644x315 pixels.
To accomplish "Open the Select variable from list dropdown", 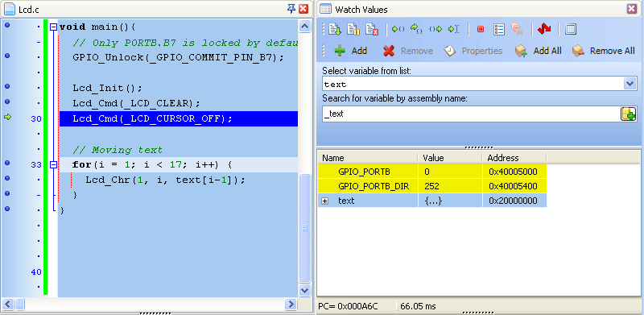I will click(630, 84).
